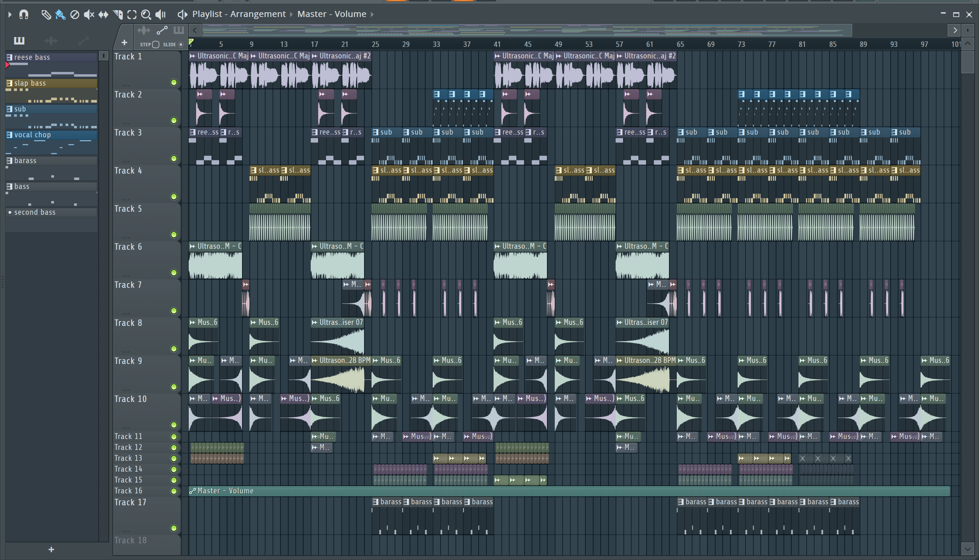Select the Slice tool
This screenshot has width=979, height=560.
click(x=118, y=15)
